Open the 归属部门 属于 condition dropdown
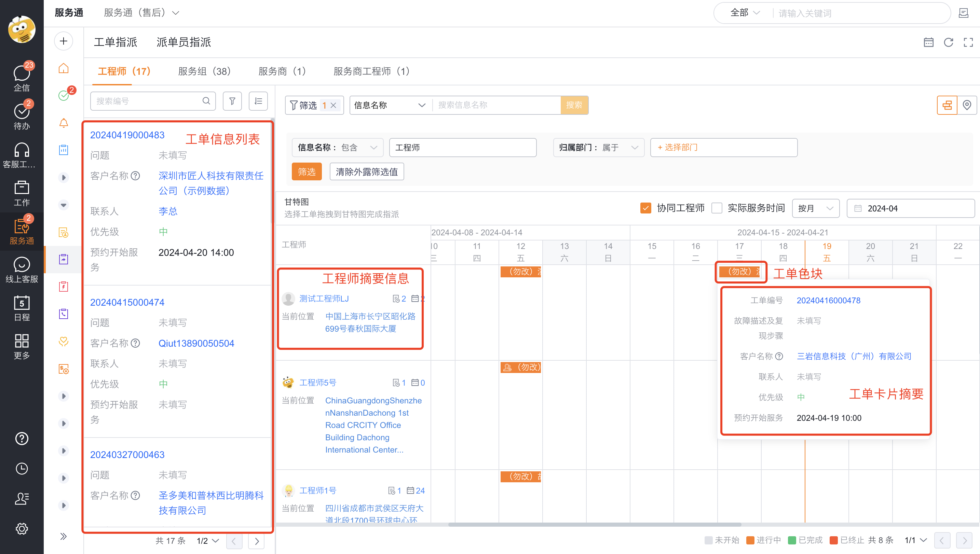Viewport: 980px width, 554px height. (x=599, y=148)
